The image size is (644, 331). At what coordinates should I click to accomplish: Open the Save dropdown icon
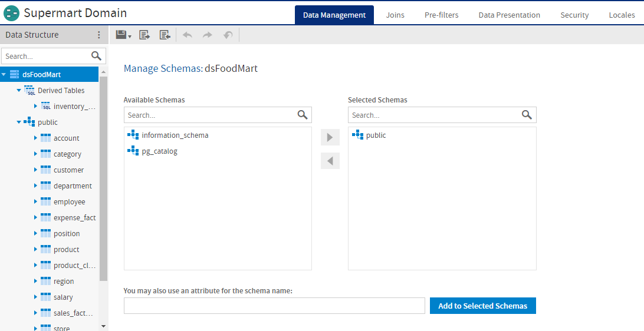pos(123,35)
